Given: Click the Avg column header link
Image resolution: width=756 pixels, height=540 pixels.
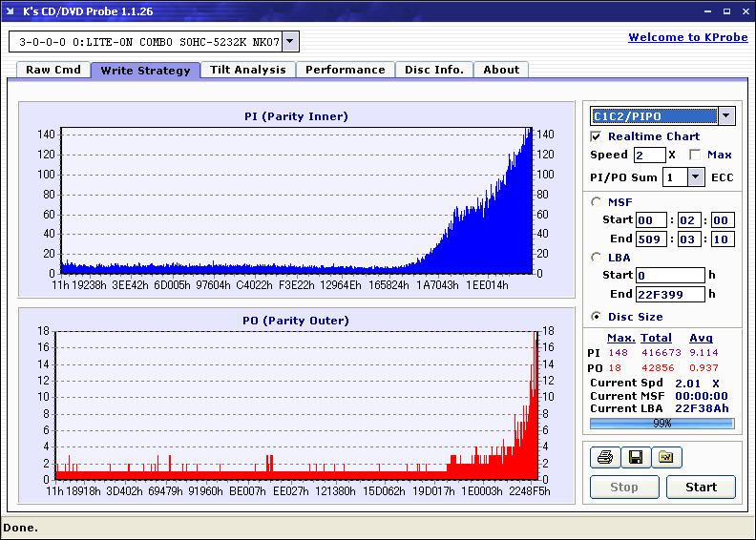Looking at the screenshot, I should [701, 338].
